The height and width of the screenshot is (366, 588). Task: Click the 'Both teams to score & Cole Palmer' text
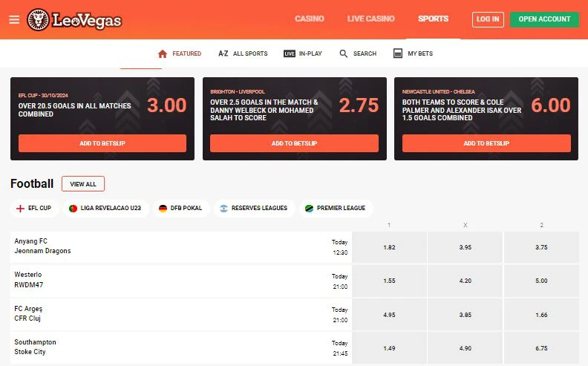(462, 110)
